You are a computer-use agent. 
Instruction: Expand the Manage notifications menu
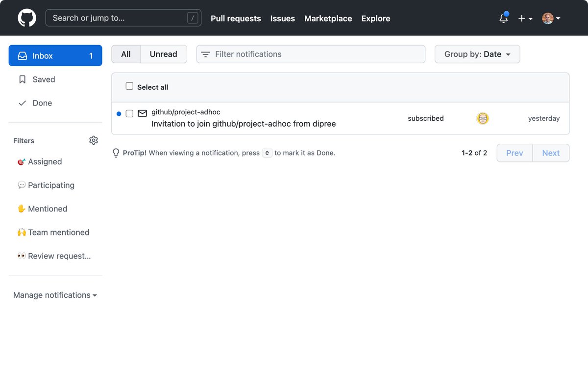click(x=55, y=295)
